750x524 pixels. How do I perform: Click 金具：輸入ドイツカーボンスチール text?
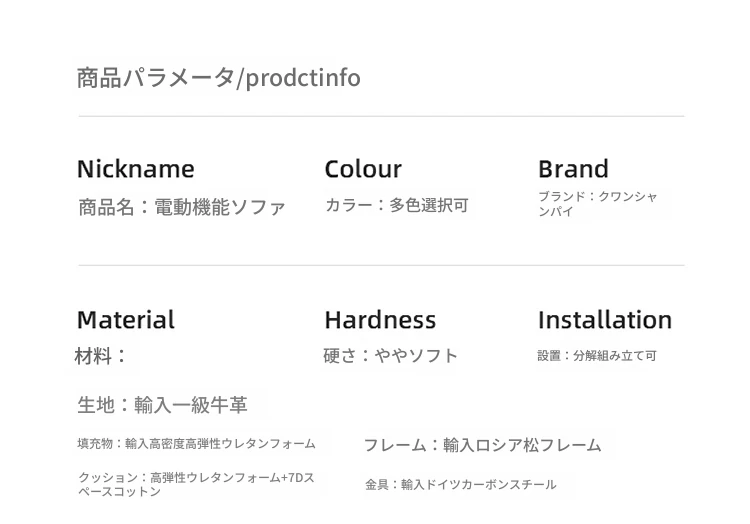tap(461, 485)
